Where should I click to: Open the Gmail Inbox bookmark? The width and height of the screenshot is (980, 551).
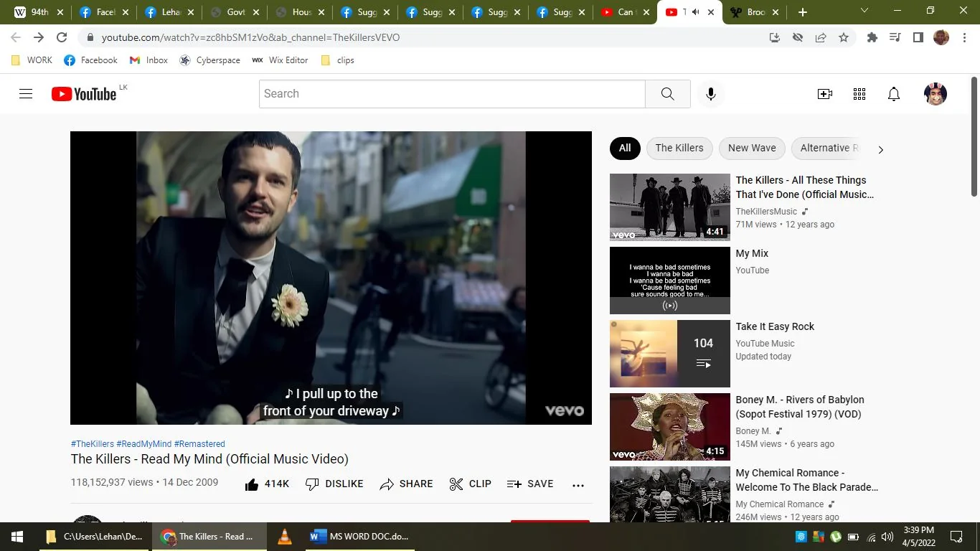coord(149,60)
